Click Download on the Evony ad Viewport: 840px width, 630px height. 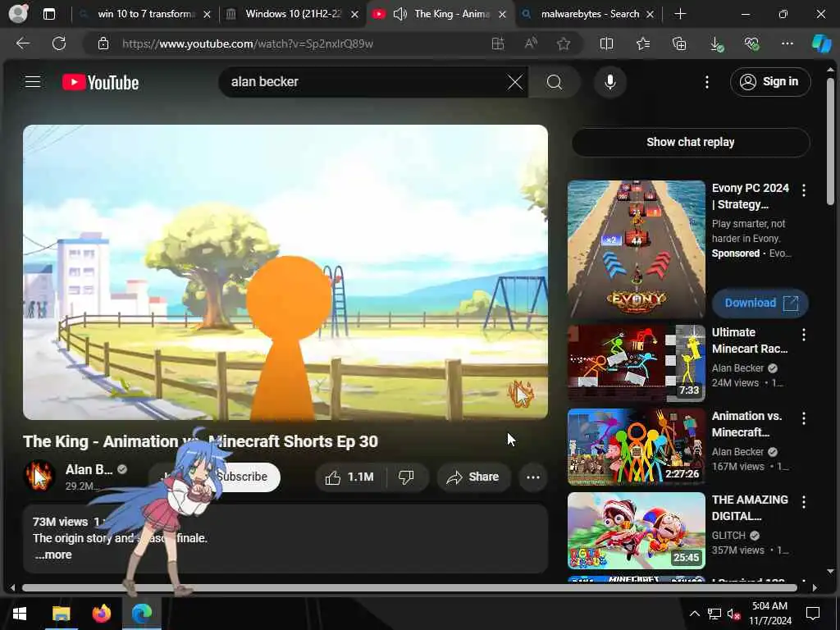pyautogui.click(x=760, y=304)
